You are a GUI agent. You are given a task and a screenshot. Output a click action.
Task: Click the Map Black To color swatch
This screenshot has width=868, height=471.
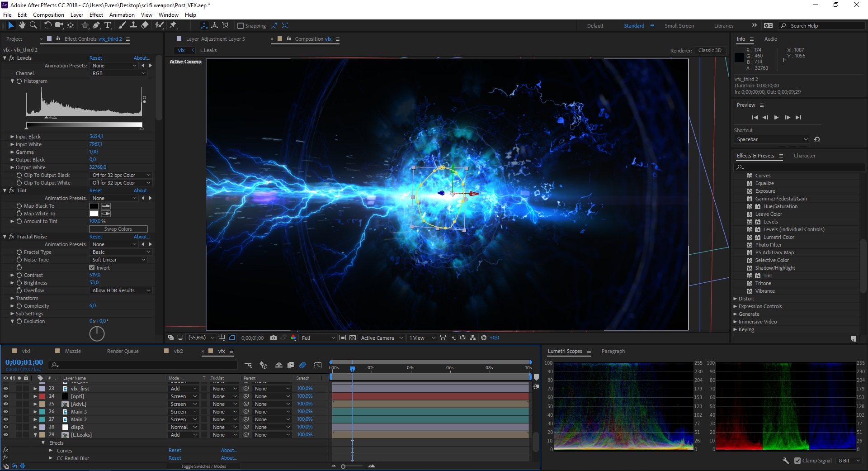[94, 206]
